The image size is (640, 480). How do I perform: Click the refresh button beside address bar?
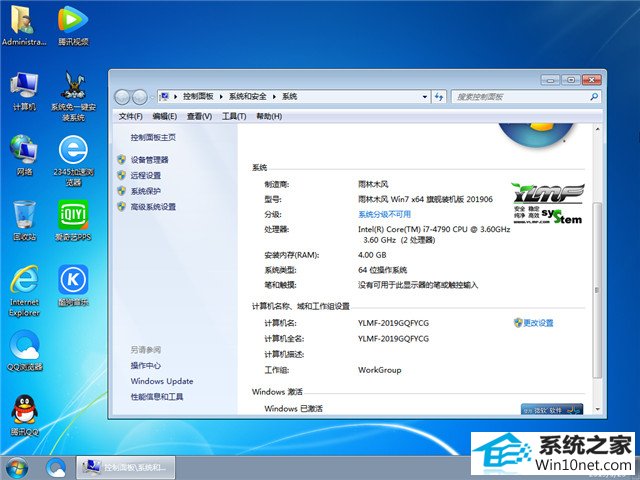pyautogui.click(x=439, y=97)
